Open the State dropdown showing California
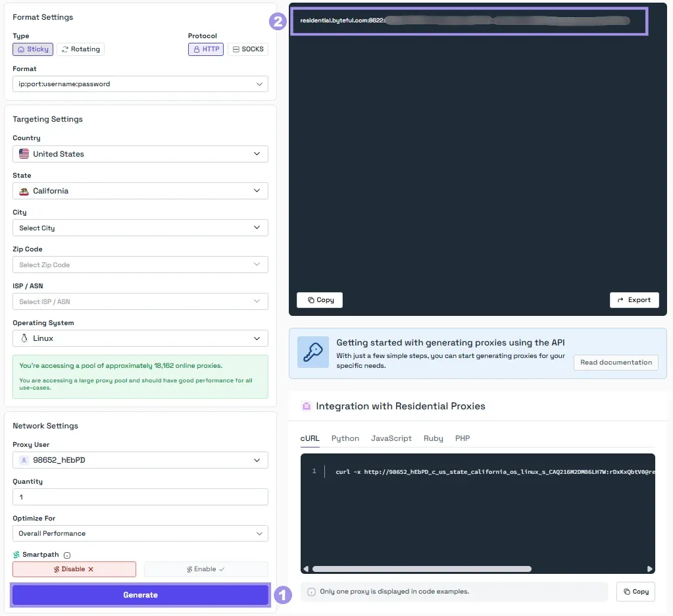This screenshot has height=616, width=673. [140, 191]
